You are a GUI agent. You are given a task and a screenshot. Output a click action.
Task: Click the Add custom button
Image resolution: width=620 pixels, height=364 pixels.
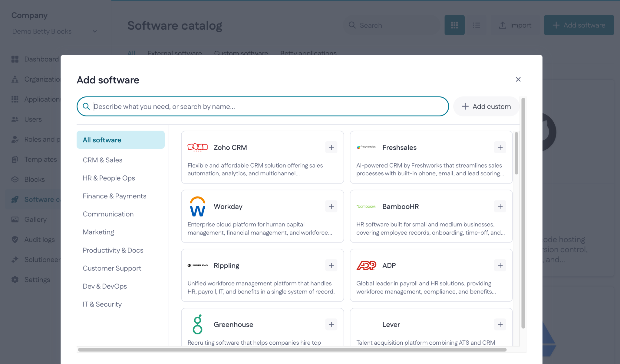pyautogui.click(x=486, y=106)
